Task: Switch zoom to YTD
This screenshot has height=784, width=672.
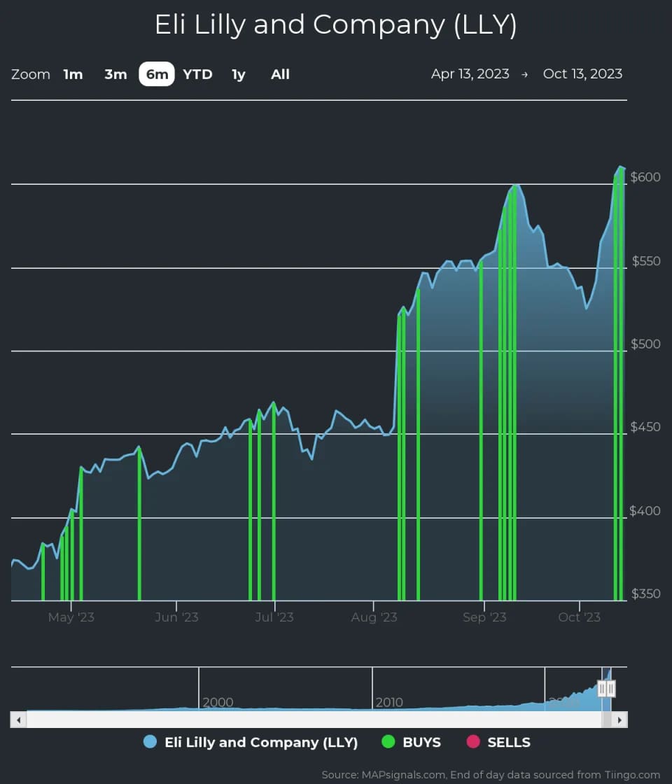Action: coord(197,74)
